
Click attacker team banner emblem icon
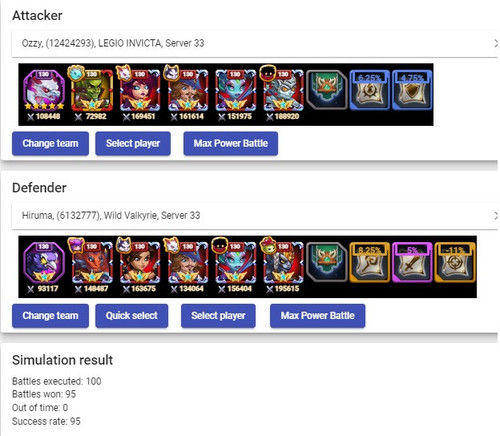327,90
